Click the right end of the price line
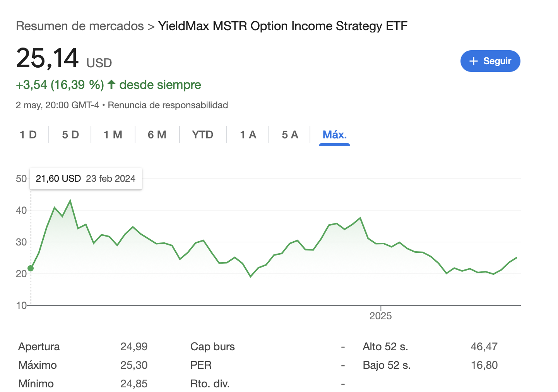This screenshot has width=558, height=392. [x=516, y=258]
